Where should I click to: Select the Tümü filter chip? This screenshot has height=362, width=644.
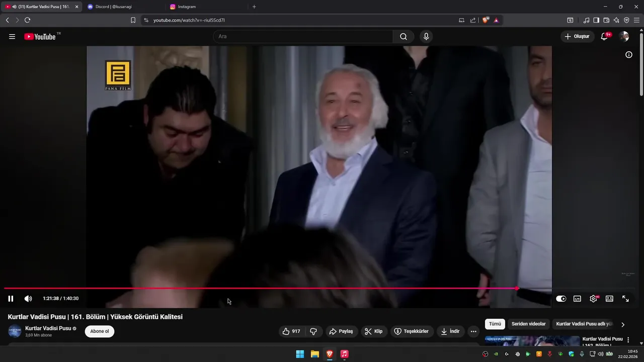click(x=495, y=324)
